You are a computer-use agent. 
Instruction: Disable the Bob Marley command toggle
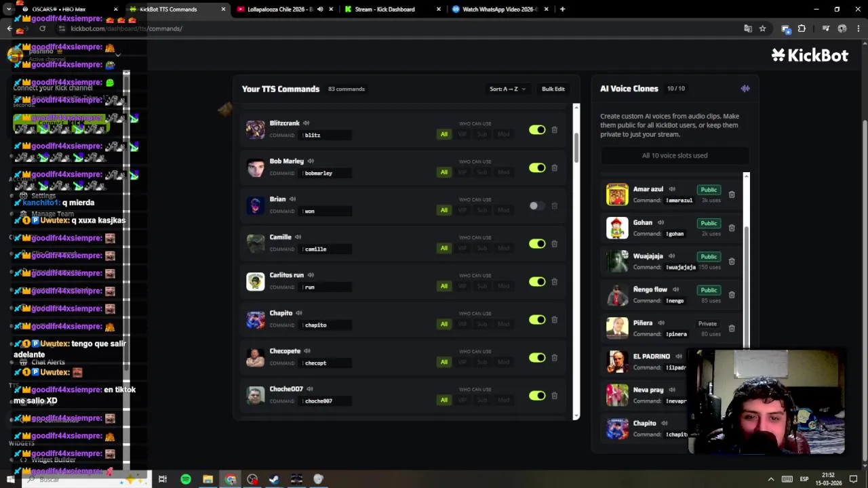coord(537,167)
